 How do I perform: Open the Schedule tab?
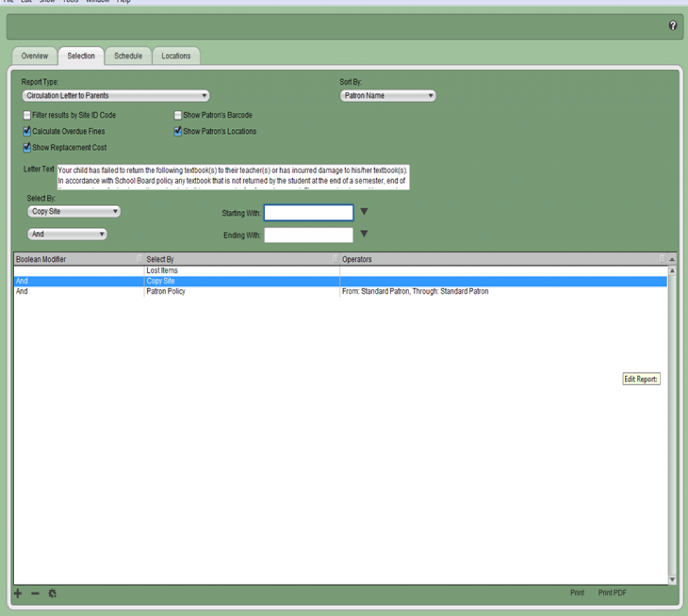tap(128, 56)
